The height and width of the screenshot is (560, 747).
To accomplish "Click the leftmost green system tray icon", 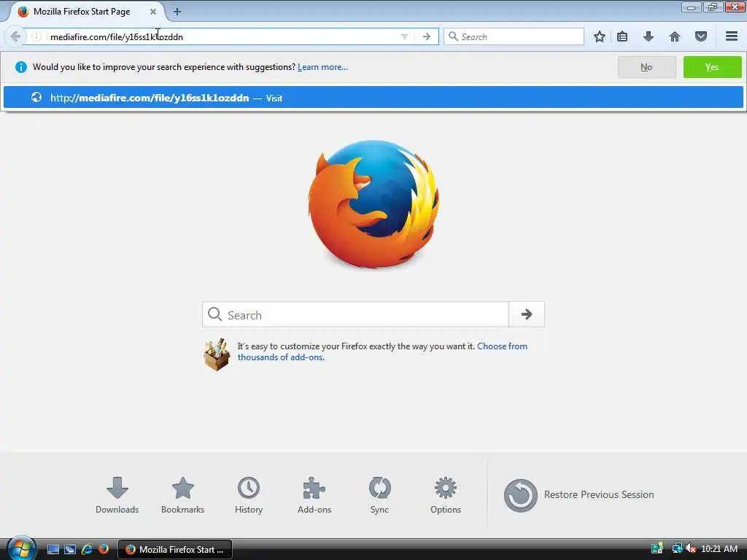I will 657,549.
